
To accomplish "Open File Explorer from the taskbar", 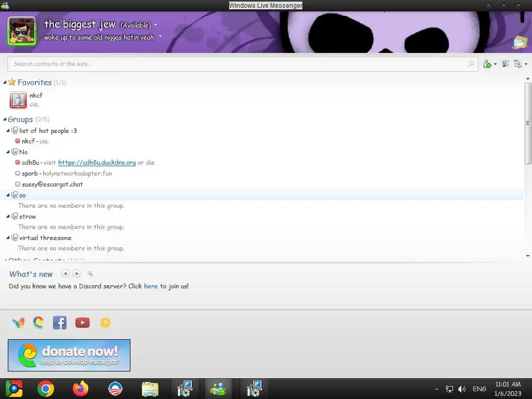I will (x=150, y=389).
